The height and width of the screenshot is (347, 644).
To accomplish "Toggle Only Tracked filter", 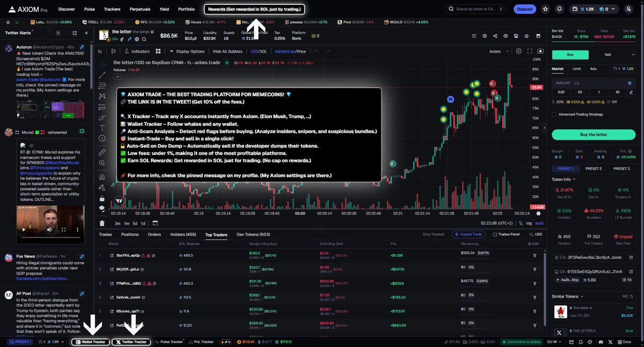I will [x=434, y=234].
